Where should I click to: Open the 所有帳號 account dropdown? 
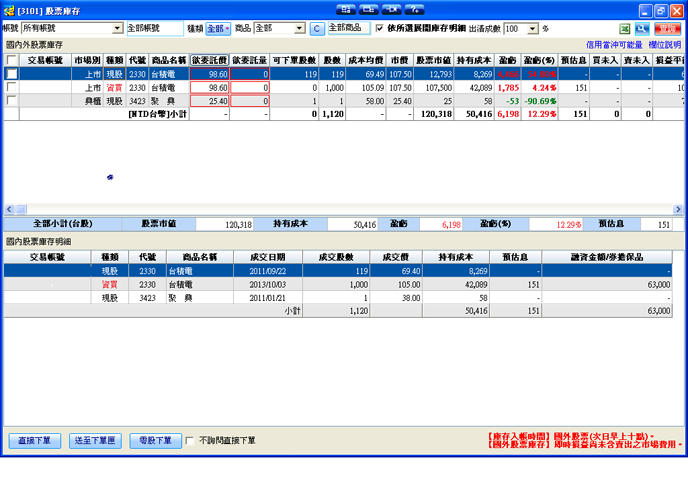pyautogui.click(x=118, y=29)
